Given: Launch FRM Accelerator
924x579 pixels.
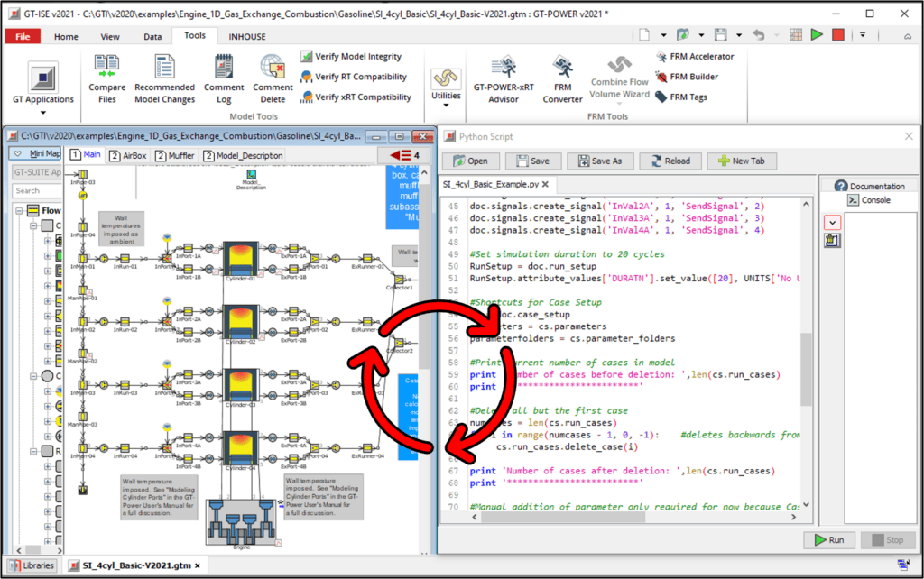Looking at the screenshot, I should point(695,57).
